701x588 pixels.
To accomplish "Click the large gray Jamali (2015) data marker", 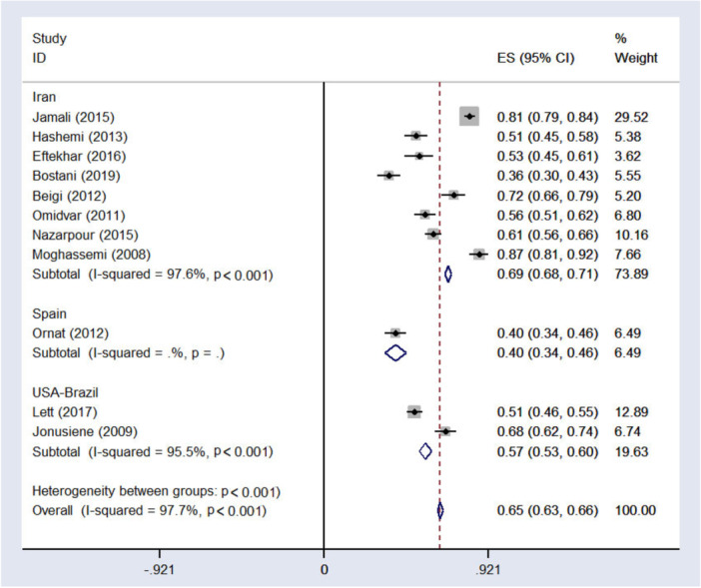I will pos(469,117).
